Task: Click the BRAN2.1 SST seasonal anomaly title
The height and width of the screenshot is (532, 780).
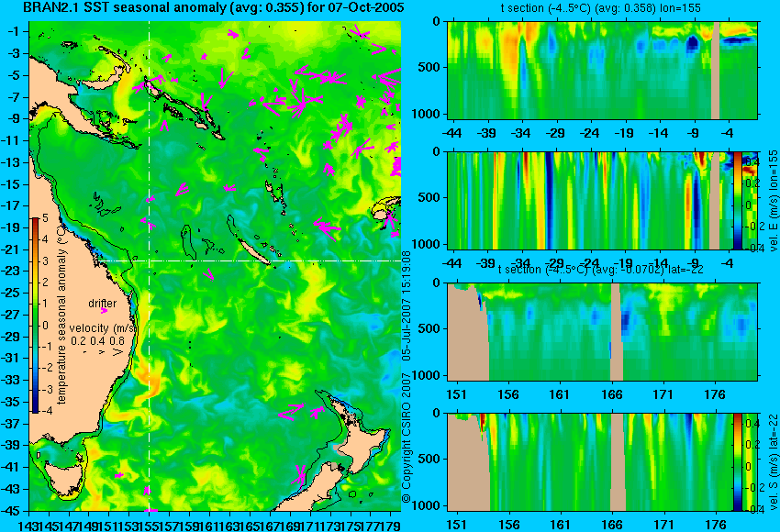Action: click(x=214, y=7)
